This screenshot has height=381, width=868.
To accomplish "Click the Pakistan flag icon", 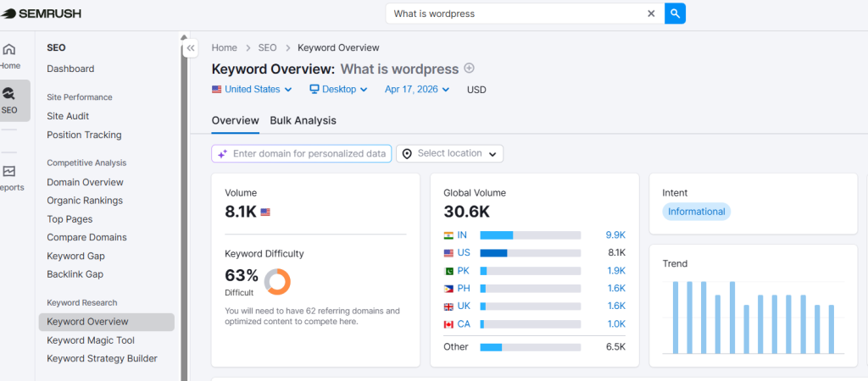I will (448, 271).
